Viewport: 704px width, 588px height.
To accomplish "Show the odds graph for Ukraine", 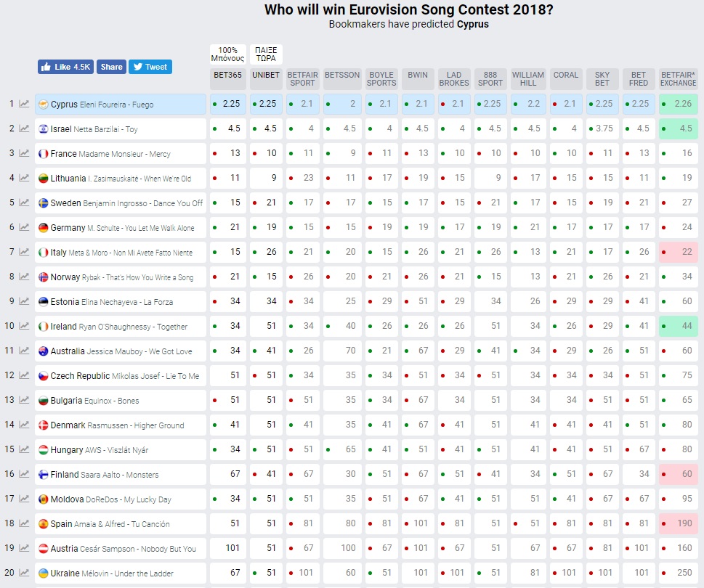I will [x=24, y=573].
